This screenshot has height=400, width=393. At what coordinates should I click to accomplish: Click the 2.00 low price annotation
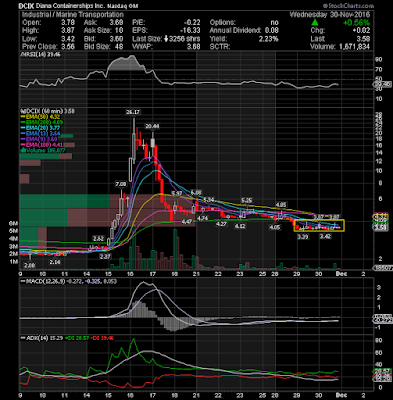(29, 265)
